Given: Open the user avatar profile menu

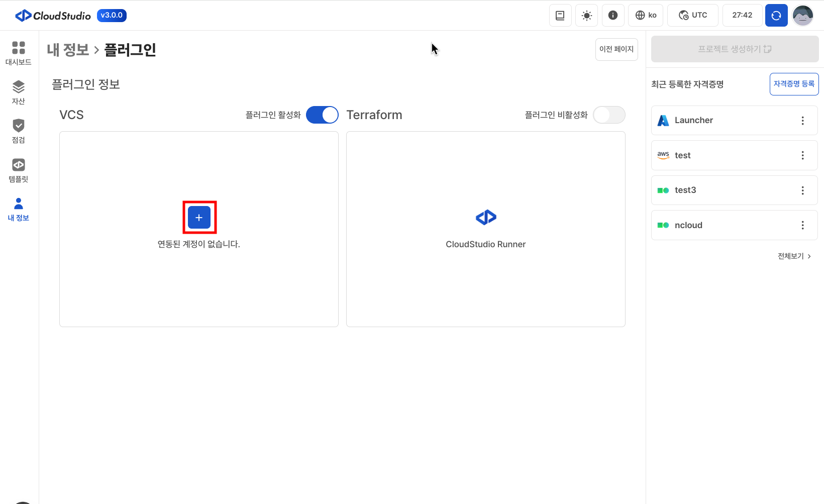Looking at the screenshot, I should (802, 16).
